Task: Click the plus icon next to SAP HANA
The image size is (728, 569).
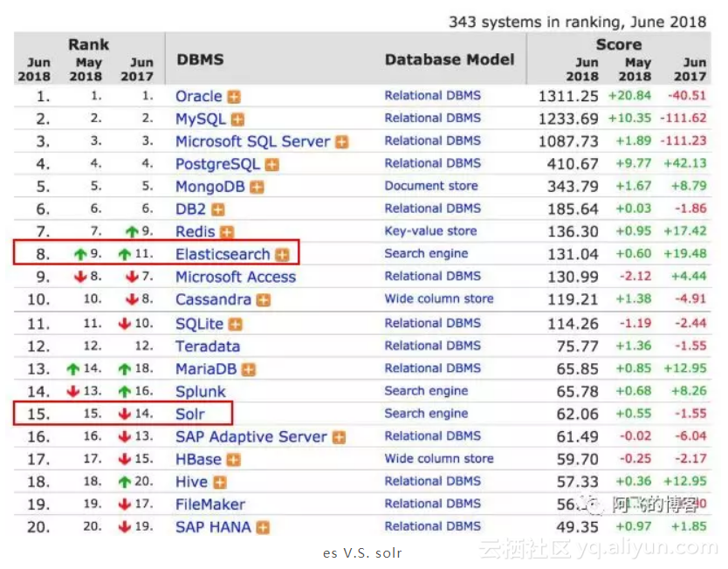Action: click(x=263, y=528)
